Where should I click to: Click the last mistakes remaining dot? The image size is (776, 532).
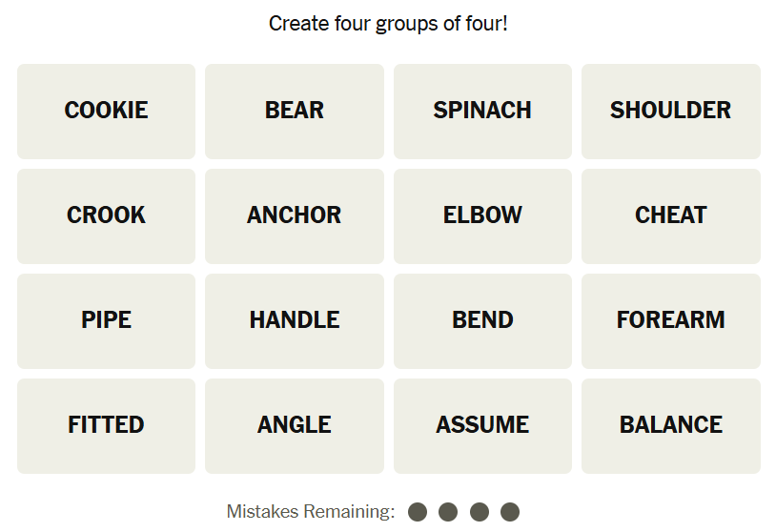click(510, 512)
